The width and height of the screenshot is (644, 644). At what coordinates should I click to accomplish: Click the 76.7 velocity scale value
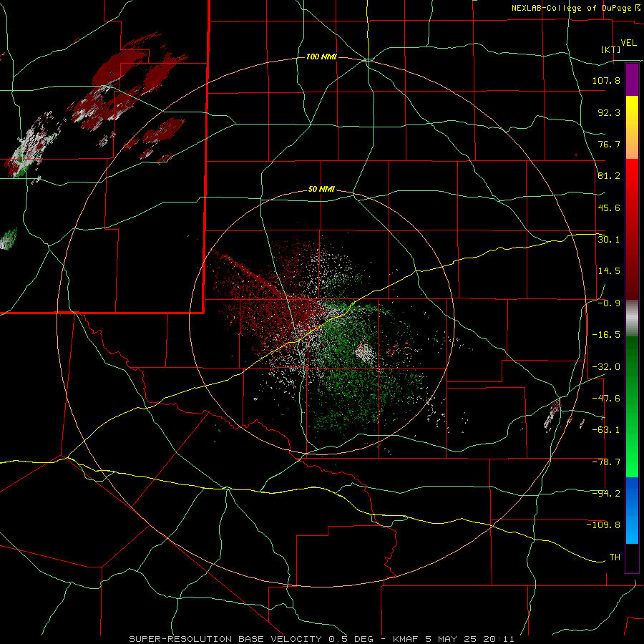pos(609,144)
